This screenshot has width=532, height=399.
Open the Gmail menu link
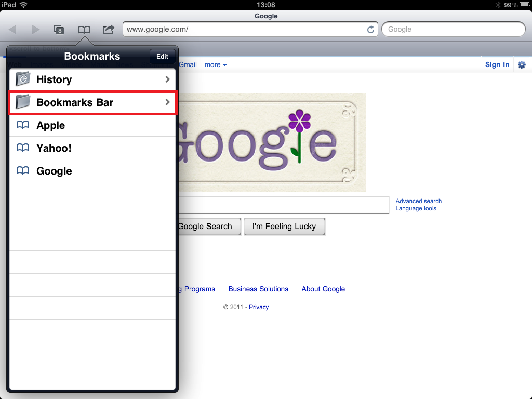[188, 65]
